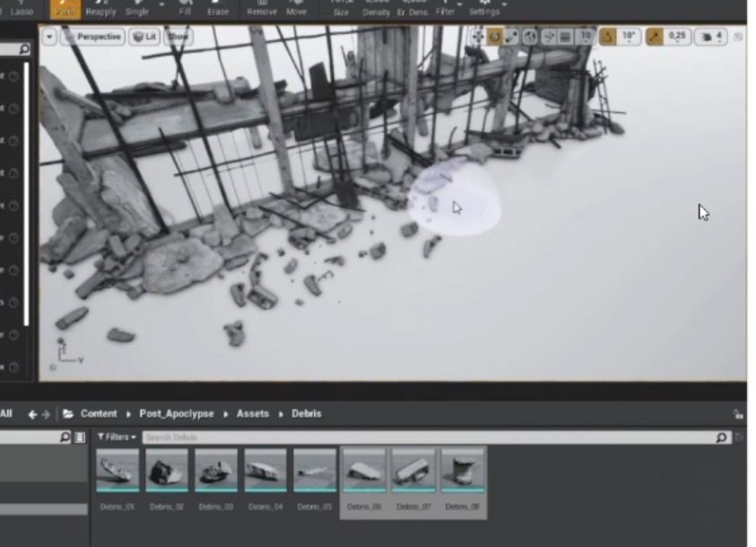Go to Assets folder in breadcrumb path
This screenshot has height=547, width=756.
pyautogui.click(x=252, y=414)
